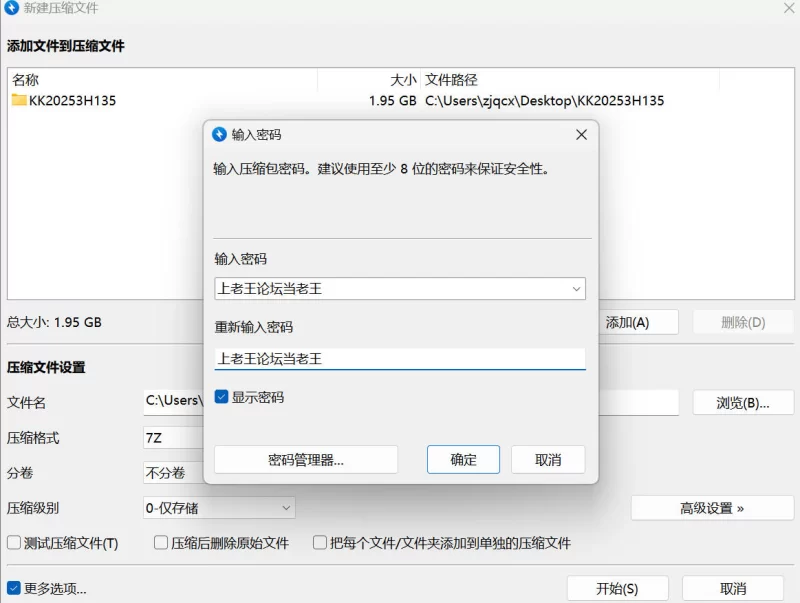Enable 压缩后删除原始文件 checkbox
The image size is (800, 603).
coord(161,542)
